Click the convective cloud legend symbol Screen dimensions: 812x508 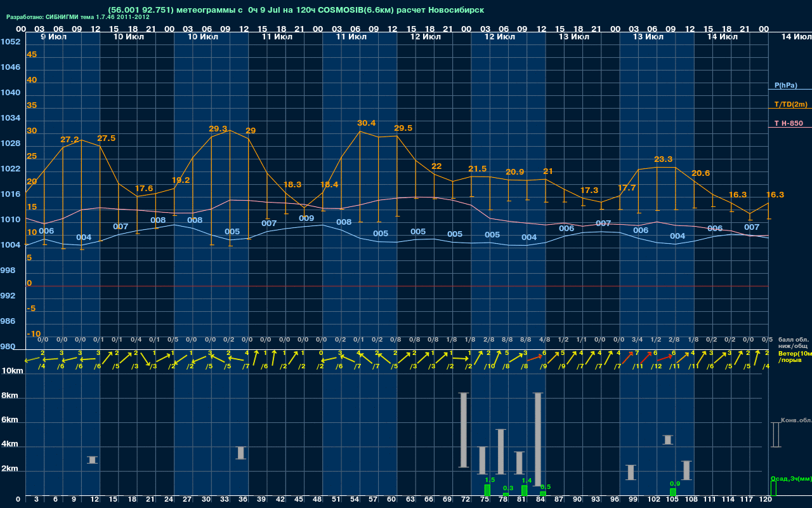(775, 435)
